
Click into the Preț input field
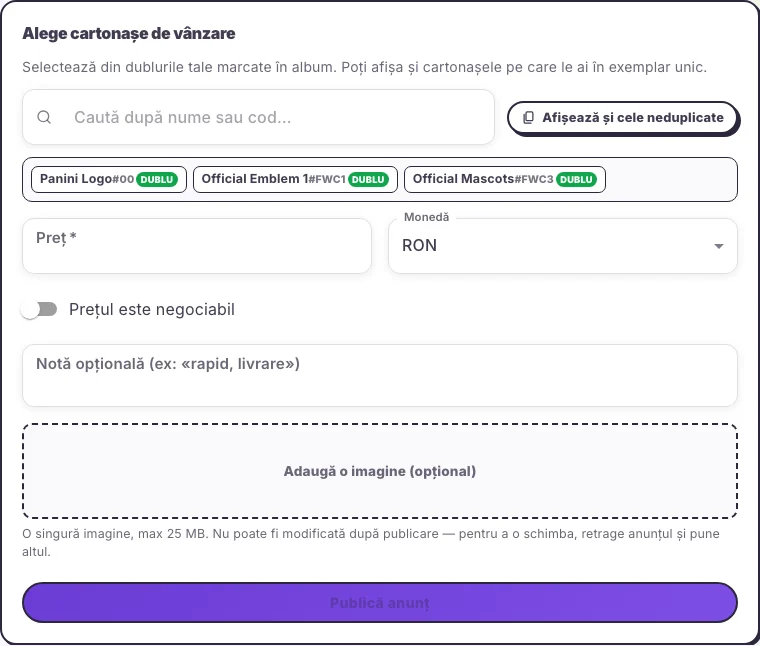197,246
